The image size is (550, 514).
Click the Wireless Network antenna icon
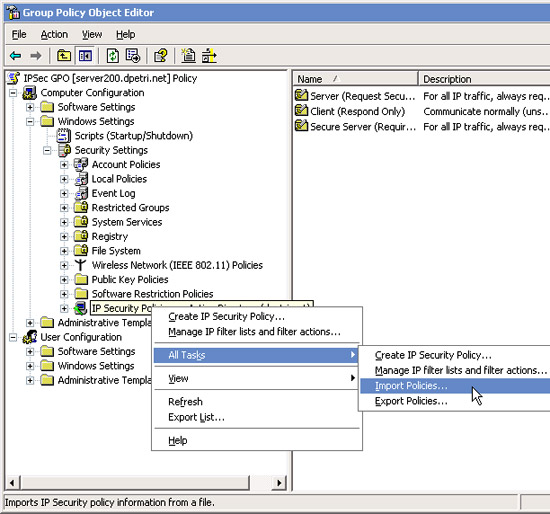click(81, 265)
